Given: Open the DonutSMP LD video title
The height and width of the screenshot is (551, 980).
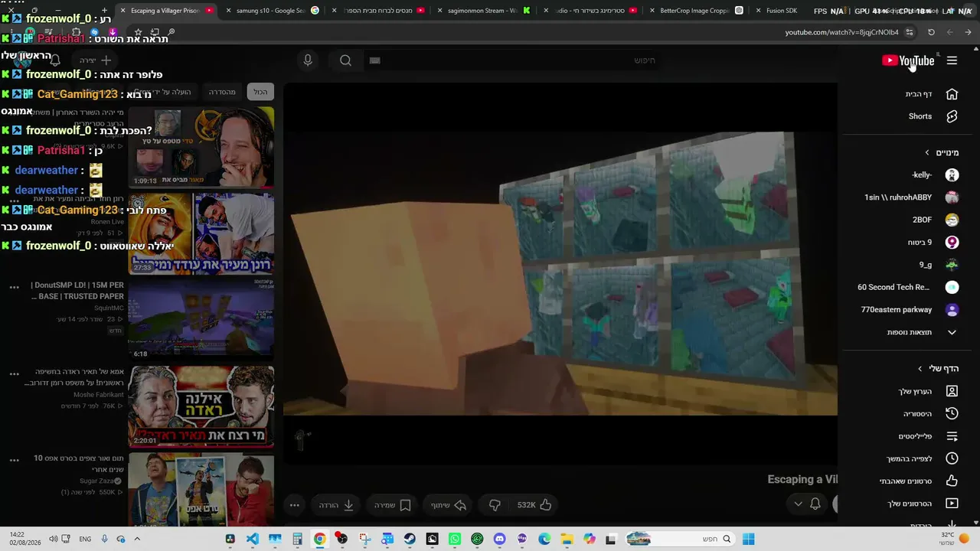Looking at the screenshot, I should [x=77, y=291].
